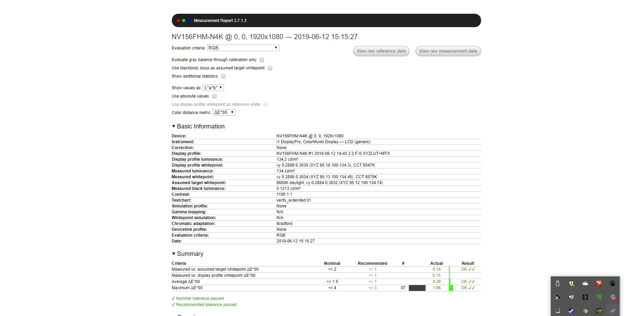Click the purple feather tray icon
The image size is (644, 316).
[x=613, y=311]
